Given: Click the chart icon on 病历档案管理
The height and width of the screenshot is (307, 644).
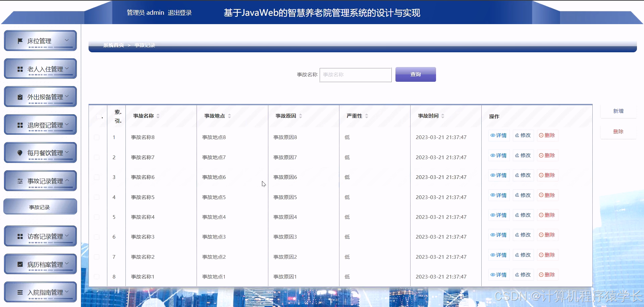Looking at the screenshot, I should coord(19,264).
